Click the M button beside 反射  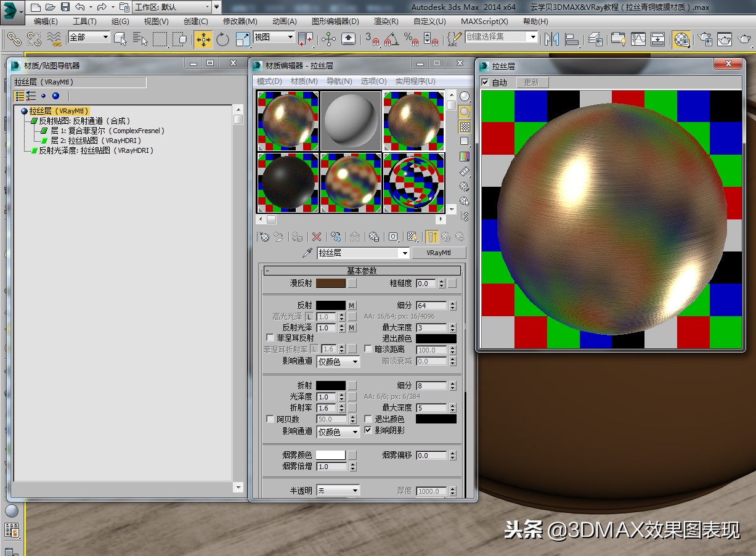tap(351, 305)
